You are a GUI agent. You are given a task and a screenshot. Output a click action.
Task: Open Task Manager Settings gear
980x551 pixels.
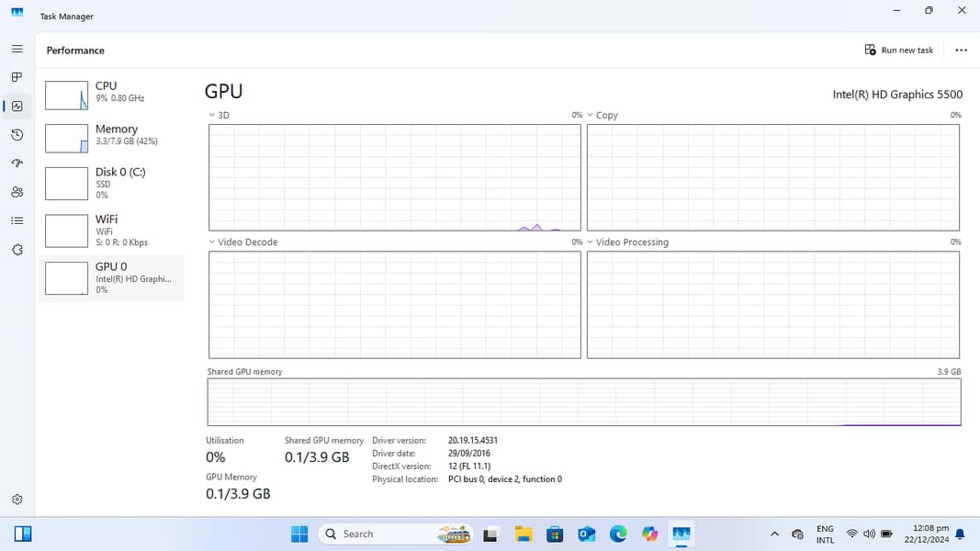17,500
